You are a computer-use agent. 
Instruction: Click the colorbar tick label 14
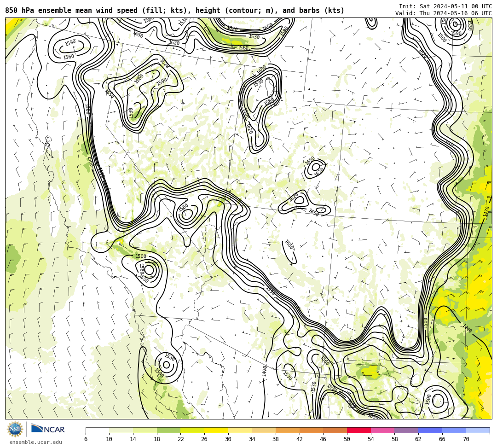coord(133,439)
